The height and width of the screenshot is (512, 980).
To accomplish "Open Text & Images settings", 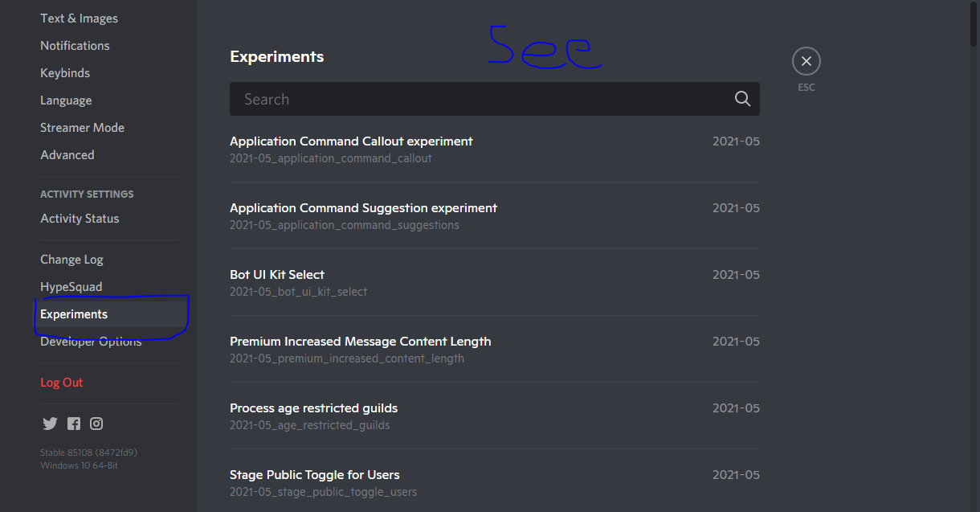I will pos(79,18).
